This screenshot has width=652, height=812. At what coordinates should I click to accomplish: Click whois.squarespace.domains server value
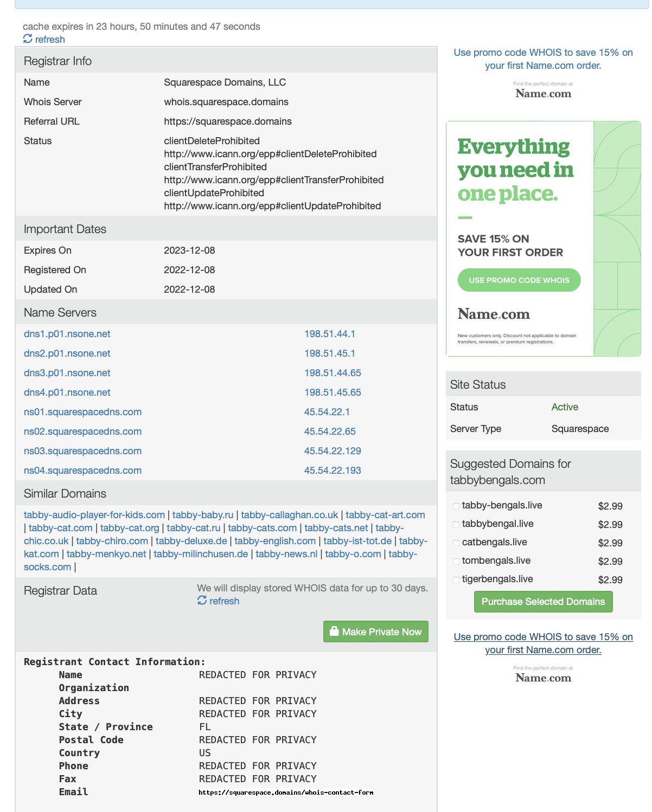click(226, 102)
